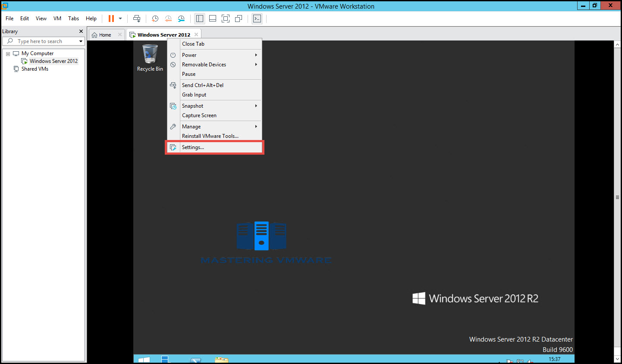The height and width of the screenshot is (364, 622).
Task: Click the VMware Workstation app icon in title bar
Action: point(5,6)
